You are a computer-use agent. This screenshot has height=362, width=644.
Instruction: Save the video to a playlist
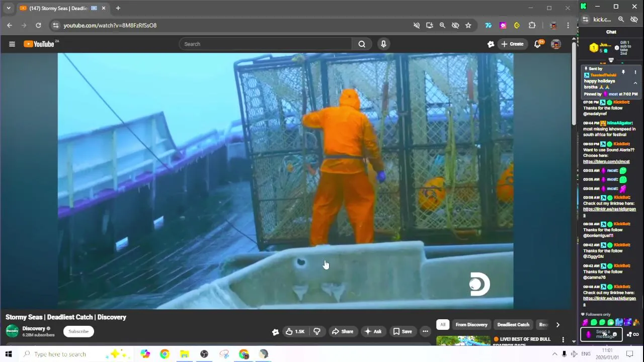click(402, 331)
